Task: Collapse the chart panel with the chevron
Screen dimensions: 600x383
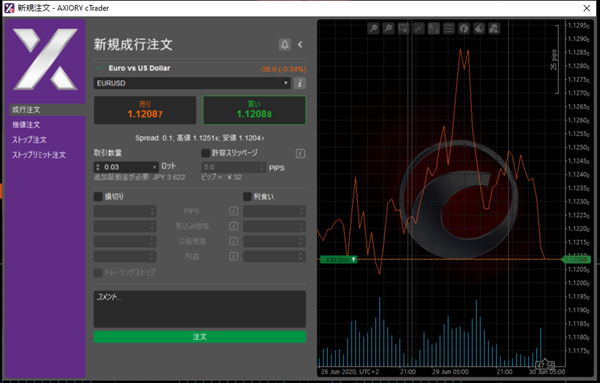Action: pos(300,45)
